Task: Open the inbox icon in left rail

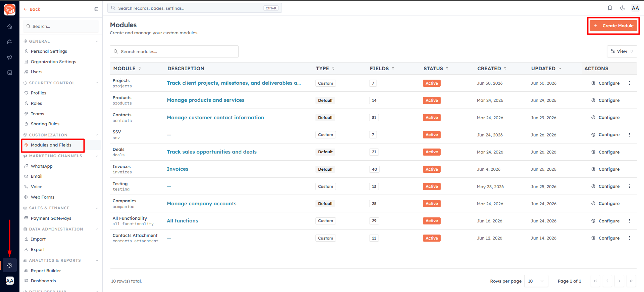Action: click(10, 73)
